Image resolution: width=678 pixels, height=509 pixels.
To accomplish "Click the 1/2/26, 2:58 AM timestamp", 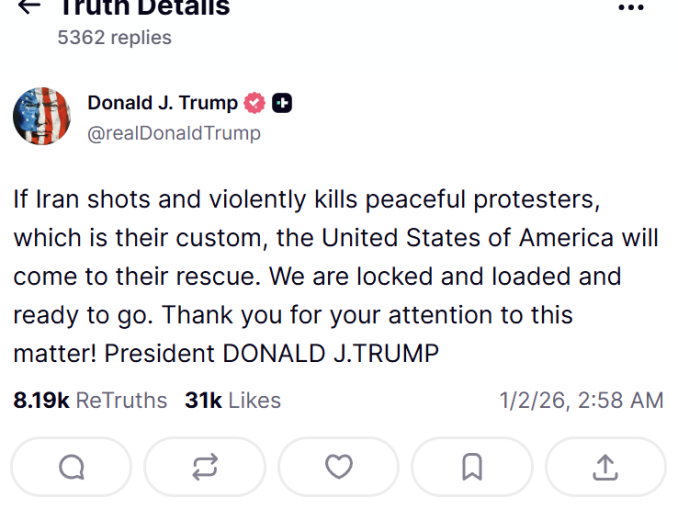I will (x=581, y=401).
